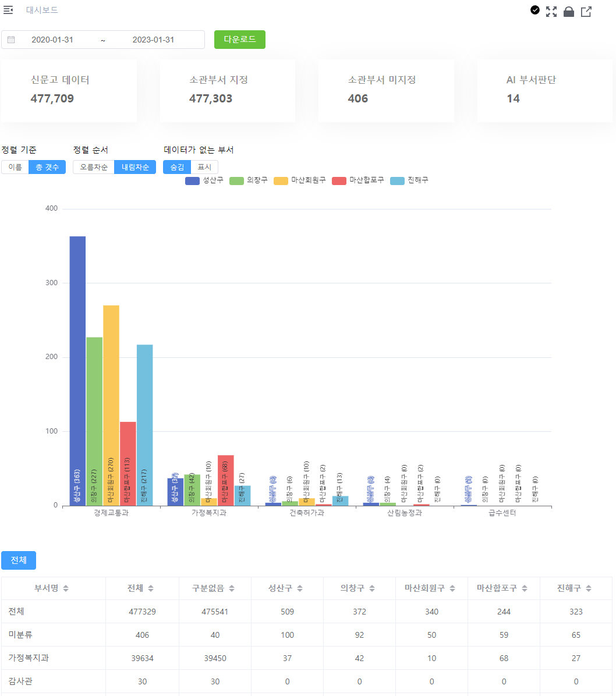Sort table by 전체 column arrows

(151, 588)
